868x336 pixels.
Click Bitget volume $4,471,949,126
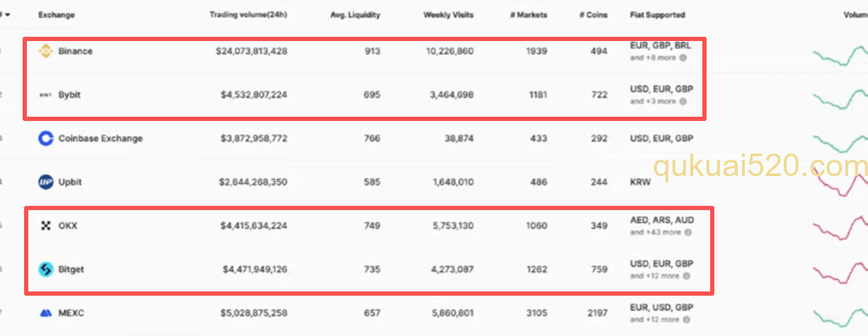[x=255, y=270]
